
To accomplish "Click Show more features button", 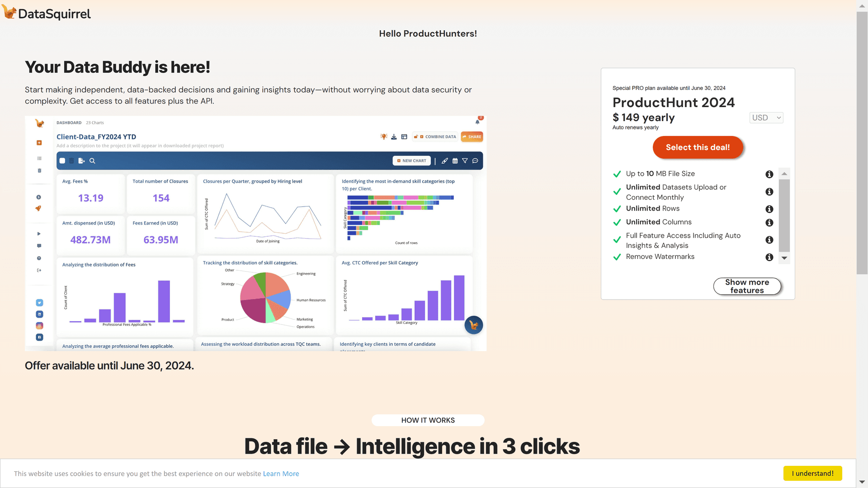I will pos(747,286).
